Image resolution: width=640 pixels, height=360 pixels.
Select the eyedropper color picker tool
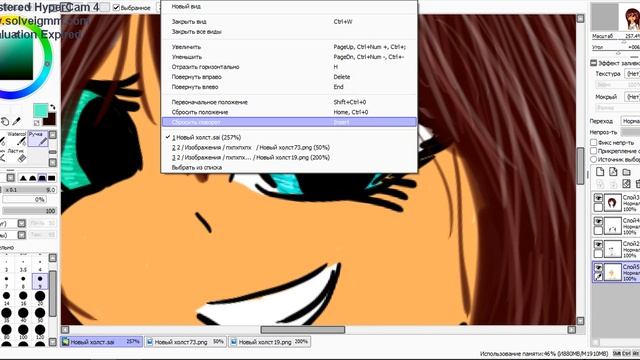click(x=16, y=121)
